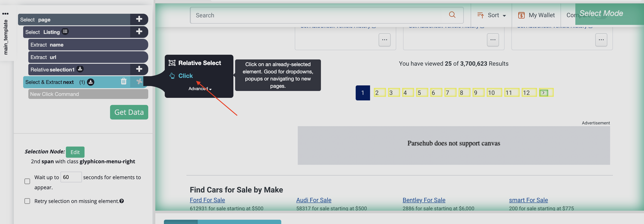
Task: Select the Select Listing command
Action: 77,32
